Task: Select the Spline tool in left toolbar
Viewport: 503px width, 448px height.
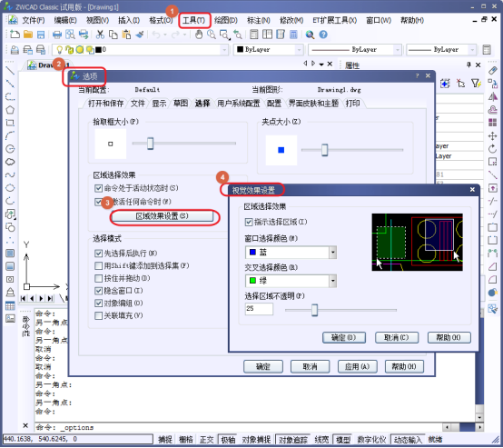Action: click(10, 174)
